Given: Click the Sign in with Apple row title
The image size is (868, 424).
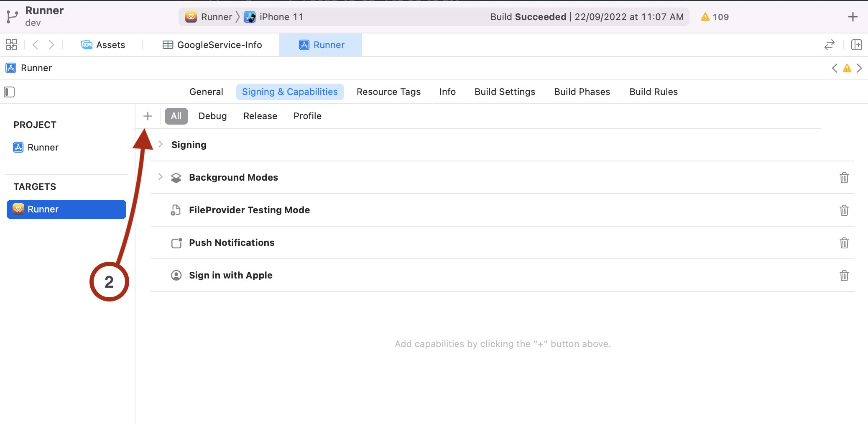Looking at the screenshot, I should coord(231,275).
